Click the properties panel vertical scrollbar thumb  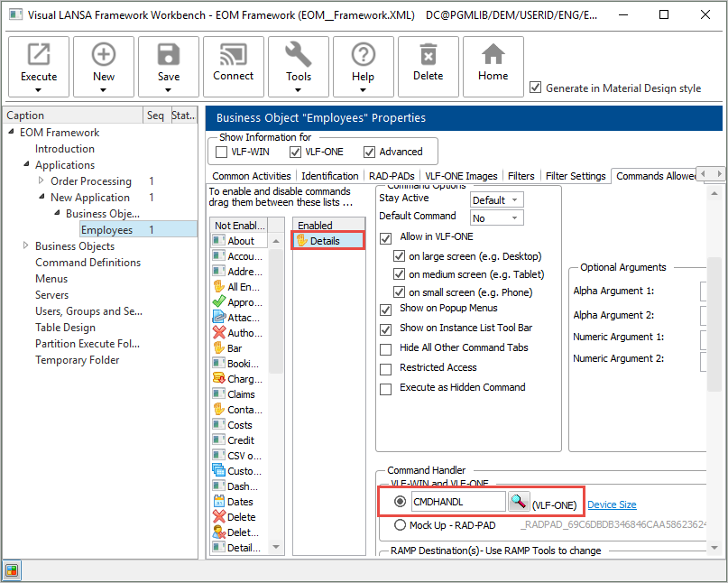click(714, 324)
